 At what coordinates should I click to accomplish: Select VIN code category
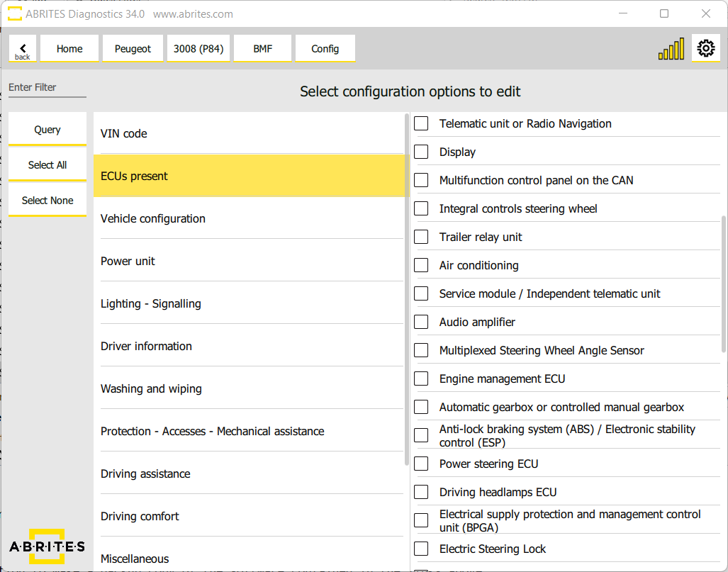pos(252,133)
